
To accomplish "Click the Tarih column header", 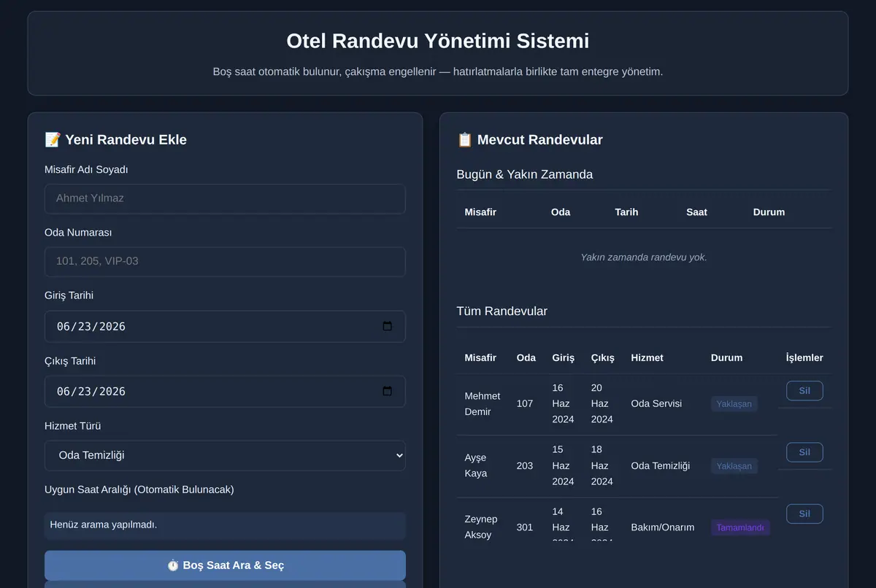I will 626,212.
